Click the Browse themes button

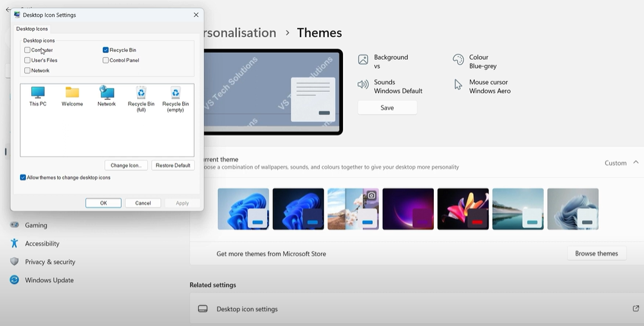point(596,253)
